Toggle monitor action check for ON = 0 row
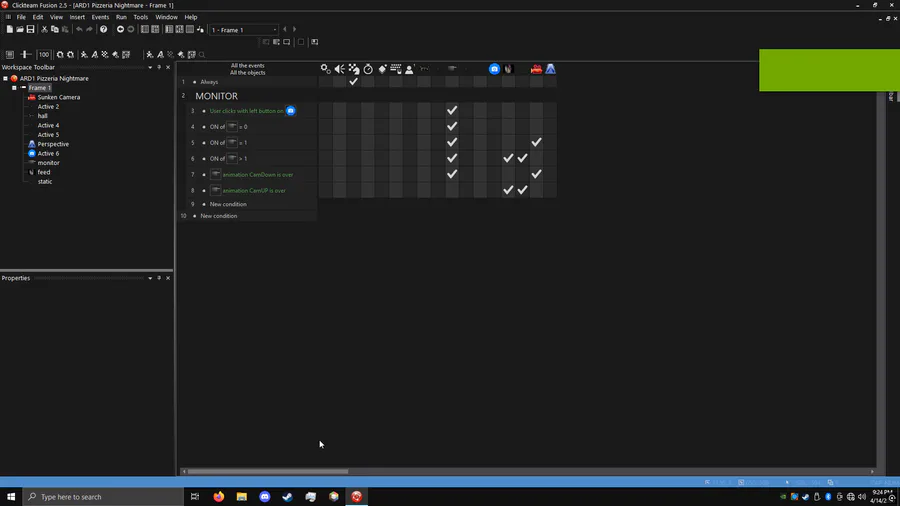The image size is (900, 506). [x=452, y=126]
